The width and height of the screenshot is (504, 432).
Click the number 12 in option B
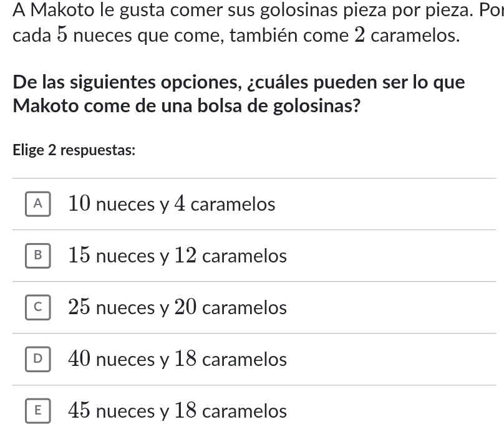pyautogui.click(x=185, y=256)
